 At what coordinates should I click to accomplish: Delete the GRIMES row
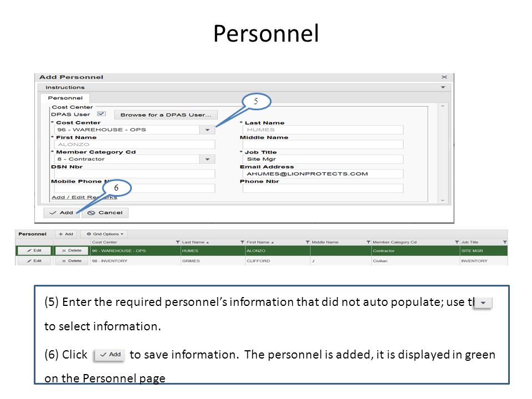(71, 261)
